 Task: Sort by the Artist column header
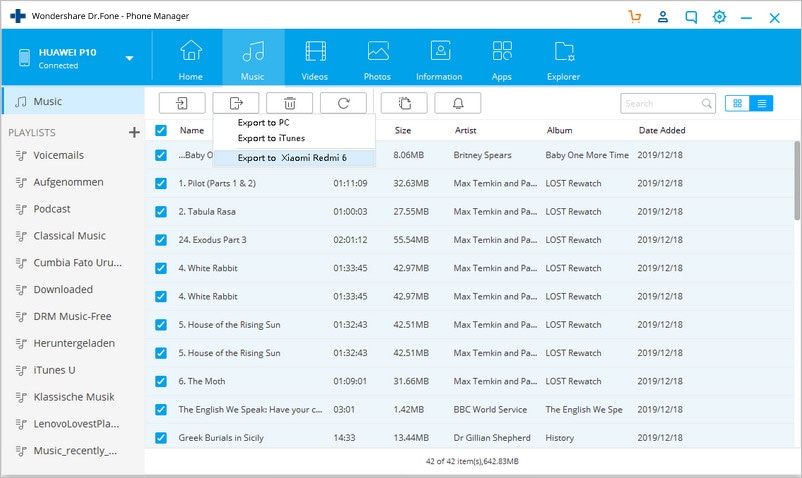[x=465, y=130]
